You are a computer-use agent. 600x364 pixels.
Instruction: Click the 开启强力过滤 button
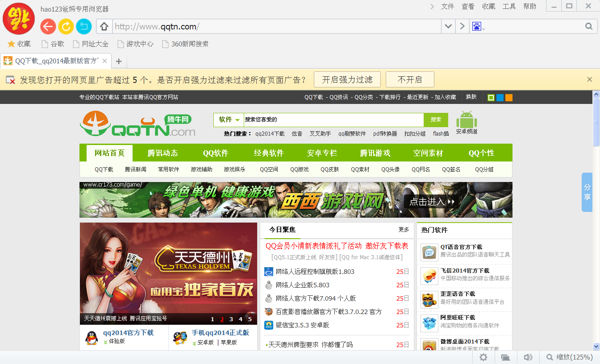[347, 79]
